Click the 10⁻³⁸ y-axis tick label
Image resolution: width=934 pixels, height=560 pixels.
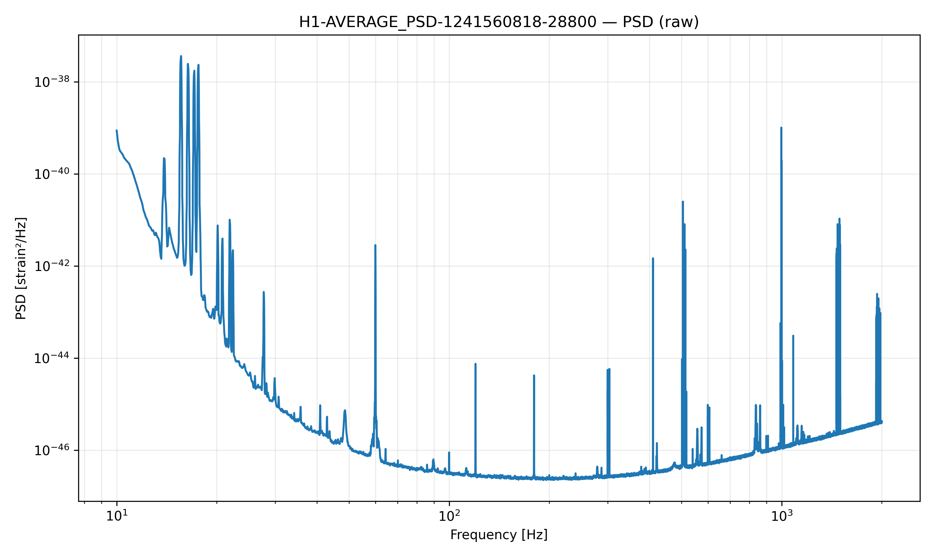(52, 82)
